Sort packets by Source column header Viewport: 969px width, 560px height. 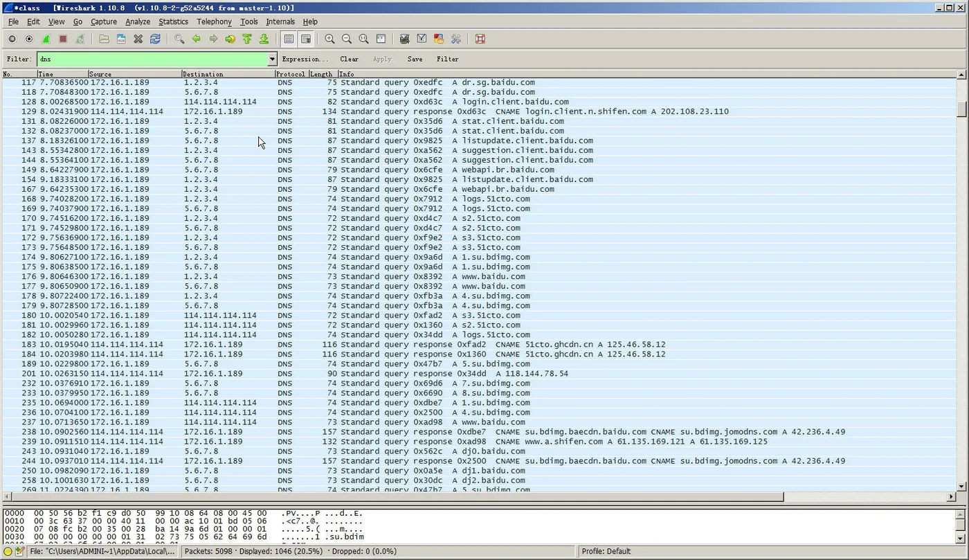tap(135, 74)
